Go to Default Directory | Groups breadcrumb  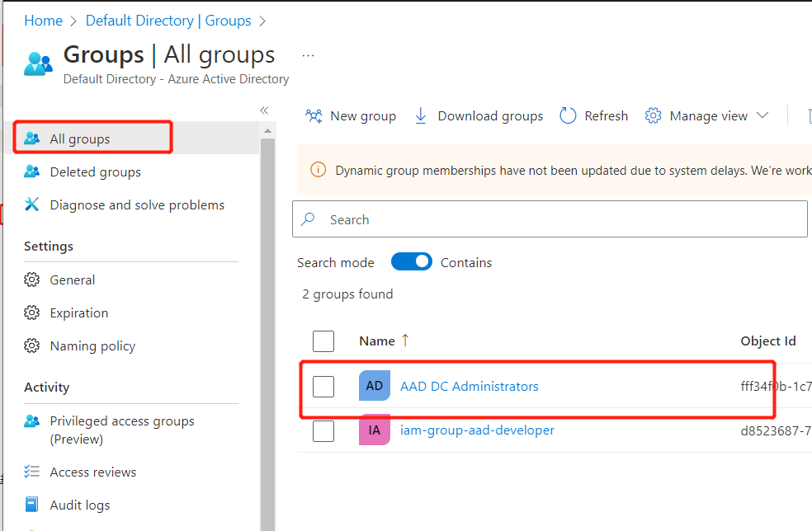coord(168,21)
